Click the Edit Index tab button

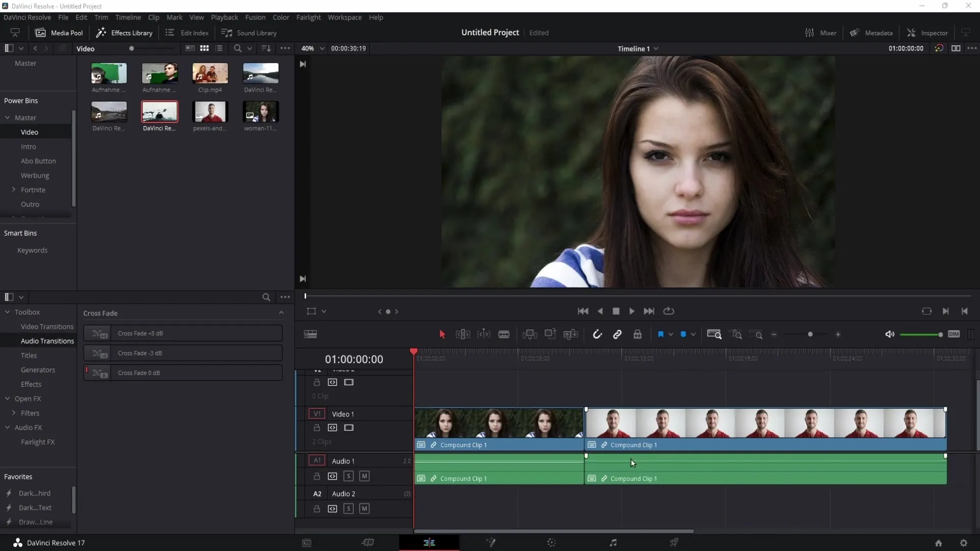point(187,32)
